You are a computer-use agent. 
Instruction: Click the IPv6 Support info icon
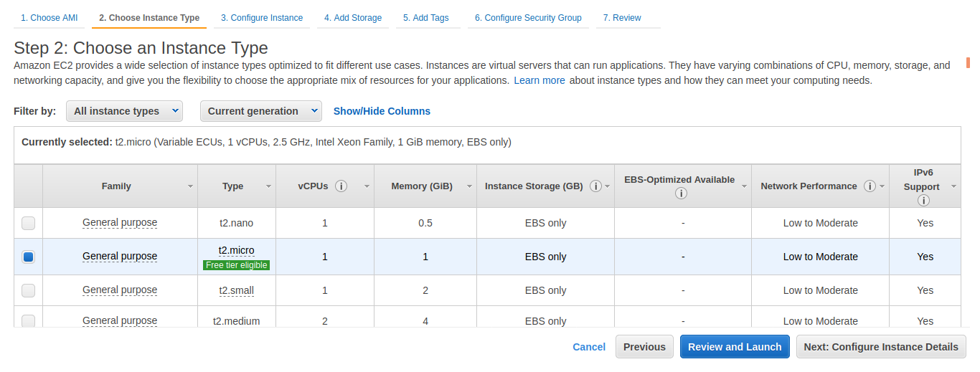pyautogui.click(x=923, y=201)
